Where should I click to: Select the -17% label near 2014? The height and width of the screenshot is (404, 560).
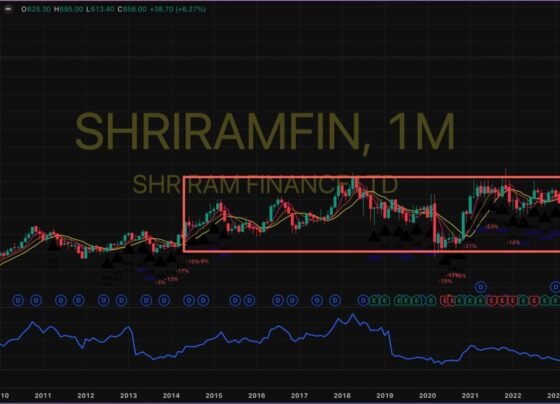(x=183, y=271)
